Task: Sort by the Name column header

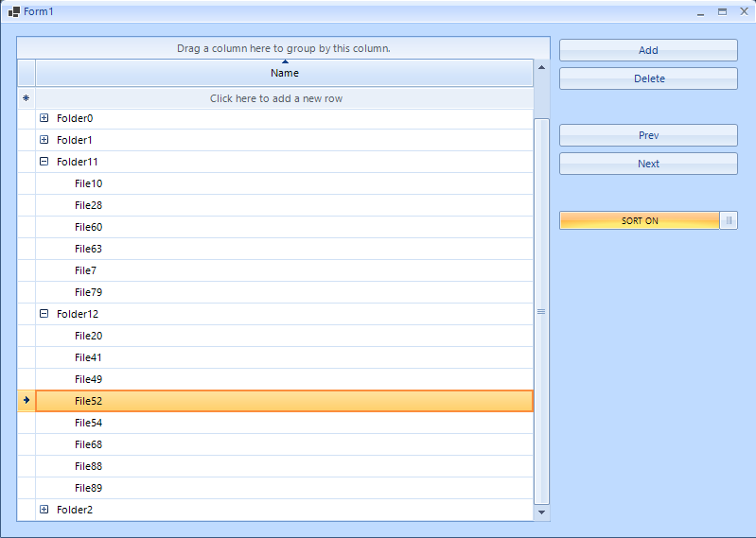Action: (x=284, y=73)
